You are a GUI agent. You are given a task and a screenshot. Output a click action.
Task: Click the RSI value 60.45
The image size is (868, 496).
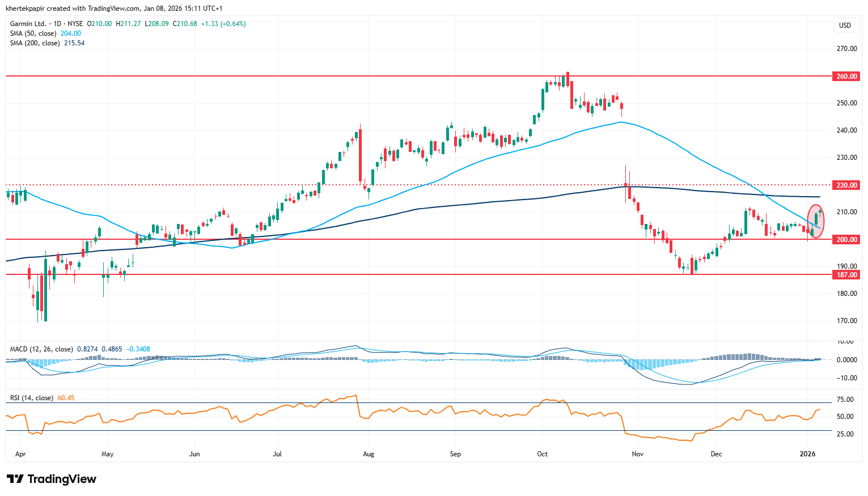(66, 398)
